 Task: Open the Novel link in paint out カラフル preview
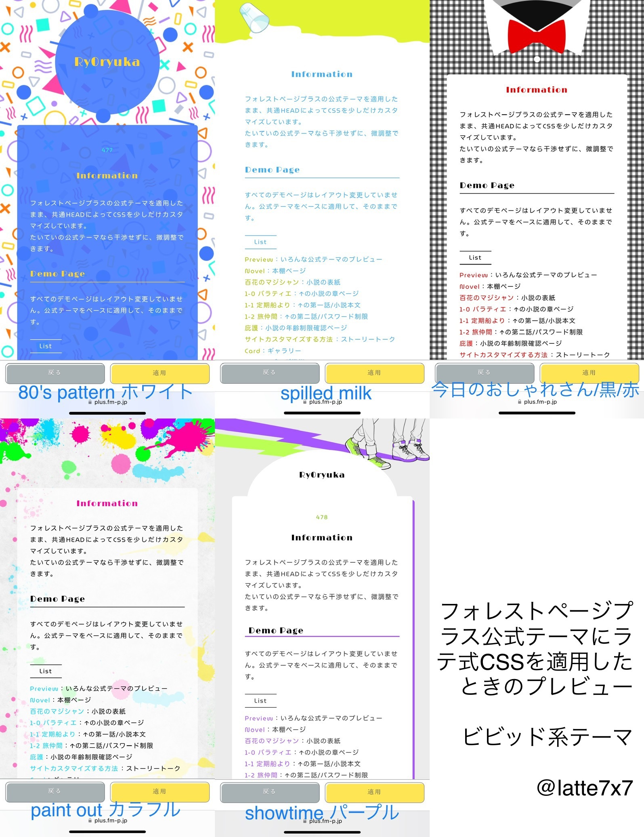[40, 700]
